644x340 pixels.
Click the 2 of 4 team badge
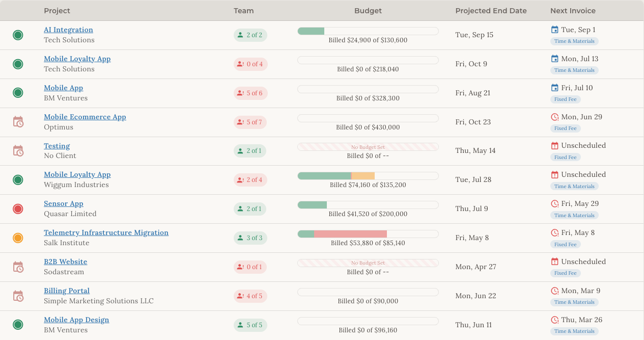250,180
